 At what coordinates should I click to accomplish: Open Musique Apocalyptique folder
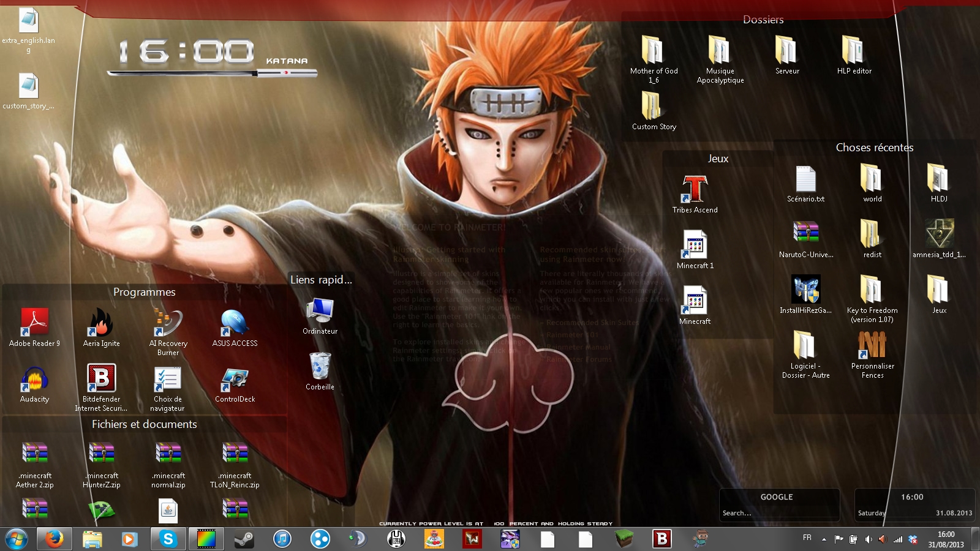(x=720, y=59)
